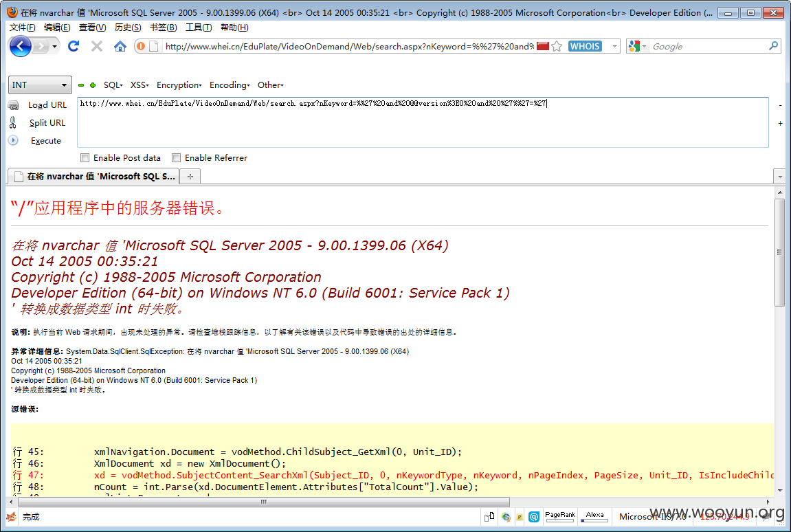Open a new tab with plus button

point(190,176)
